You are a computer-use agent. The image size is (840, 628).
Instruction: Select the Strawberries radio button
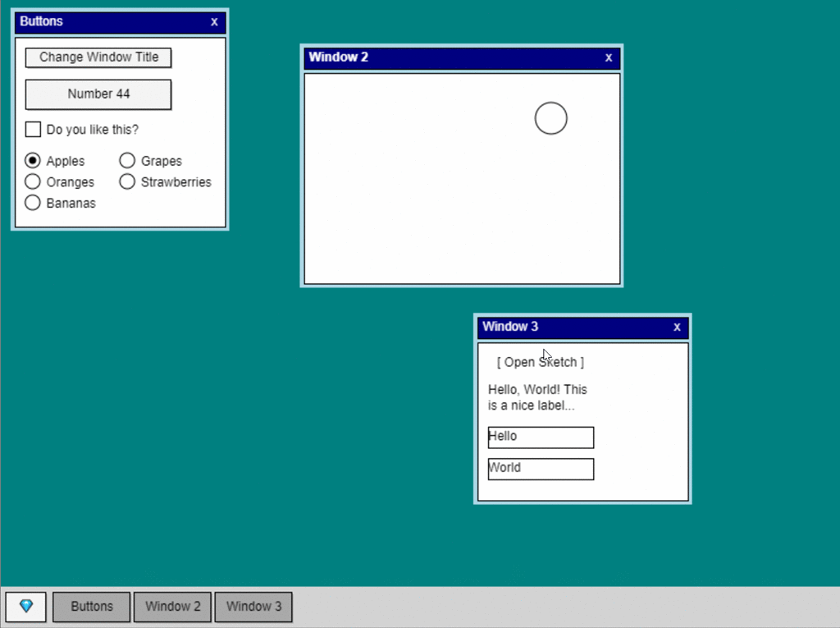127,181
